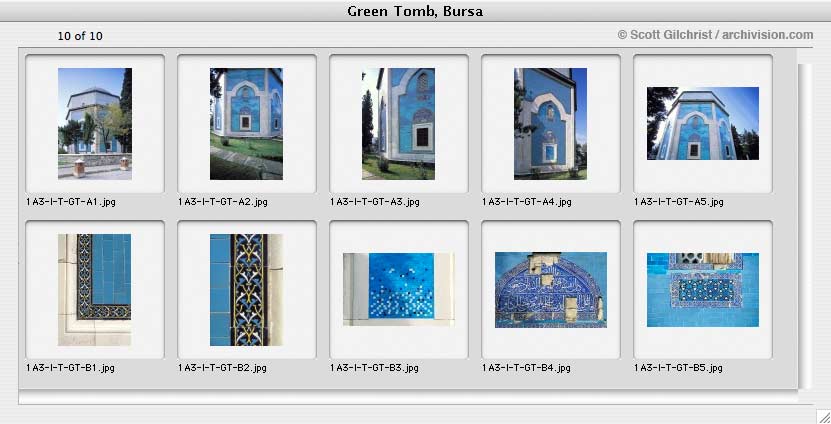Click the filename 1A3-I-T-GT-B5.jpg
The width and height of the screenshot is (831, 424).
pyautogui.click(x=678, y=368)
